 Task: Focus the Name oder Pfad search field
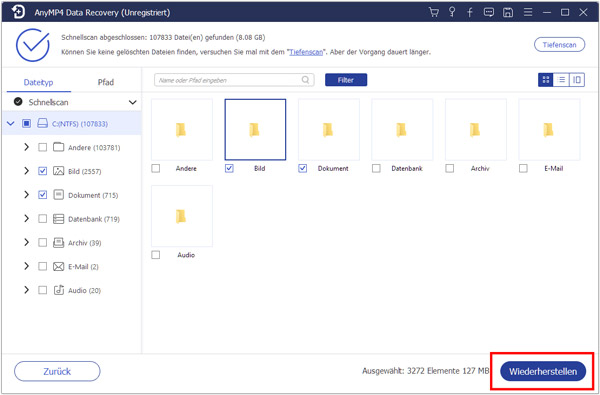pos(234,80)
